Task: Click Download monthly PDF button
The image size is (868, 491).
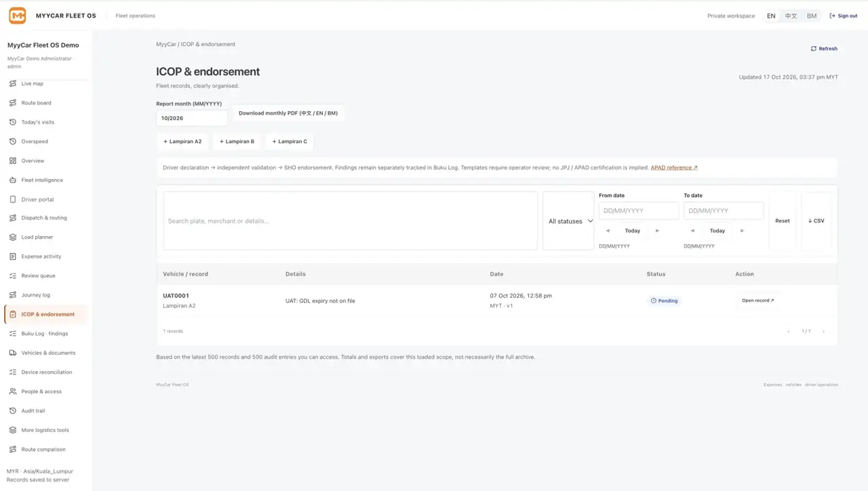Action: coord(288,113)
